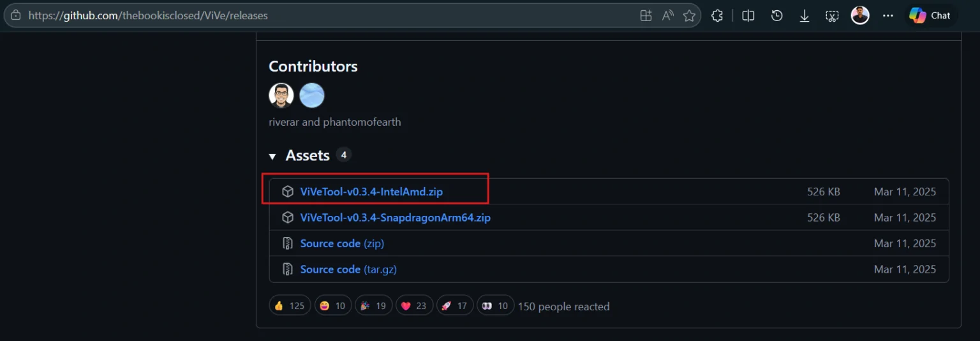Image resolution: width=980 pixels, height=341 pixels.
Task: Toggle the rocket reaction with 17
Action: tap(455, 306)
